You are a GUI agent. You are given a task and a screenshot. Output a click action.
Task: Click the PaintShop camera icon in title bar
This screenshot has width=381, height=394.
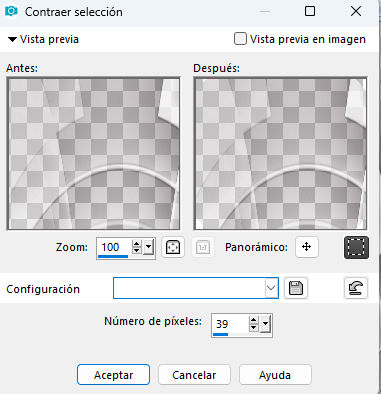[11, 11]
